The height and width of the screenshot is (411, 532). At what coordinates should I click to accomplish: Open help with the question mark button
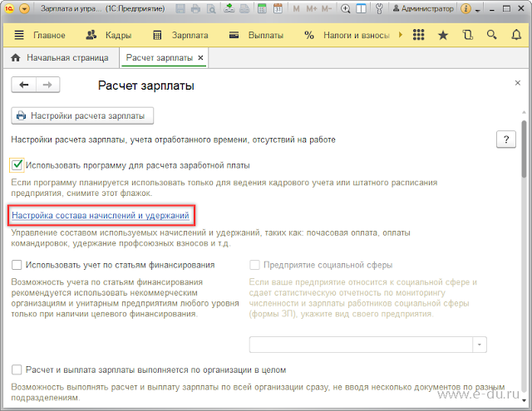click(x=506, y=139)
